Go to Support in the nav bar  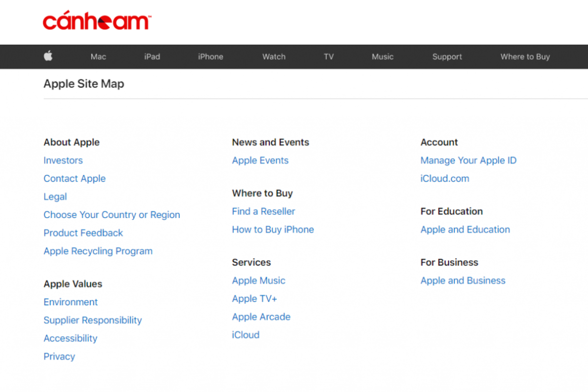pos(447,57)
